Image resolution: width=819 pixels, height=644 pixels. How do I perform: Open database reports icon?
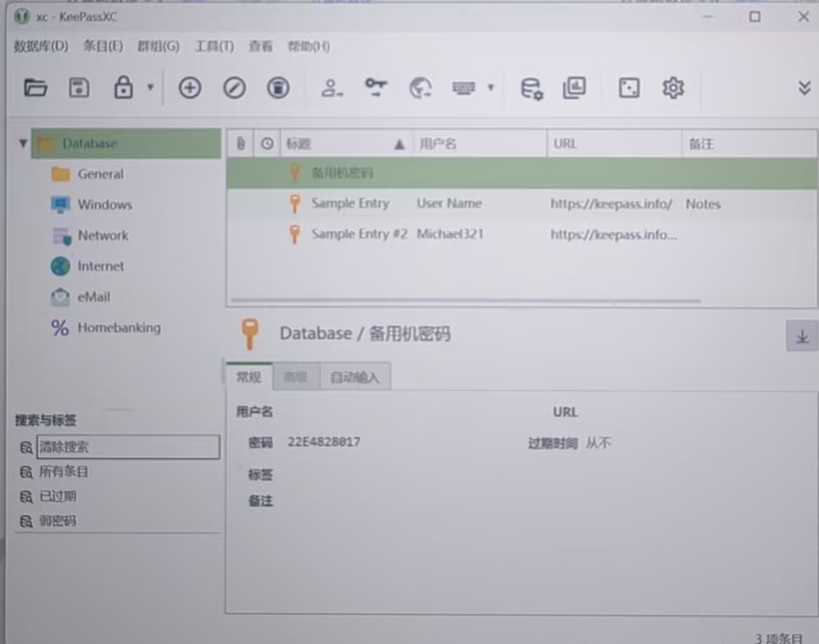575,87
